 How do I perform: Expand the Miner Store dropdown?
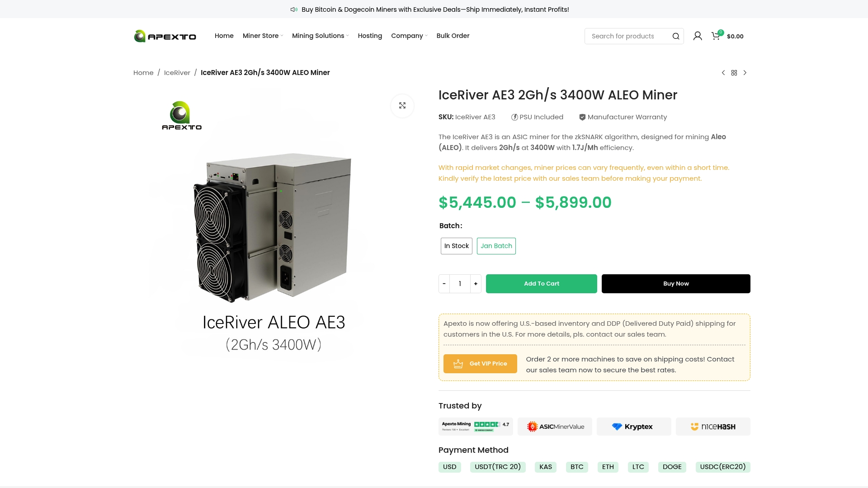click(261, 36)
